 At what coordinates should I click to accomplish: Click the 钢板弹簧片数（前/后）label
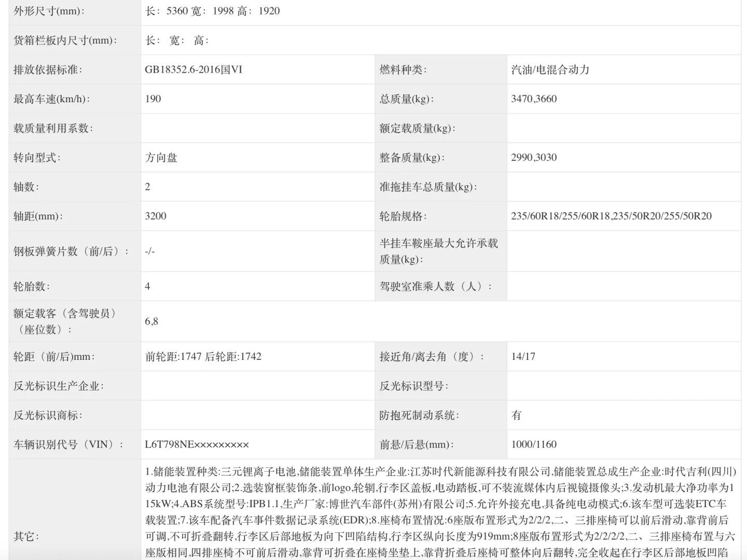[x=71, y=251]
